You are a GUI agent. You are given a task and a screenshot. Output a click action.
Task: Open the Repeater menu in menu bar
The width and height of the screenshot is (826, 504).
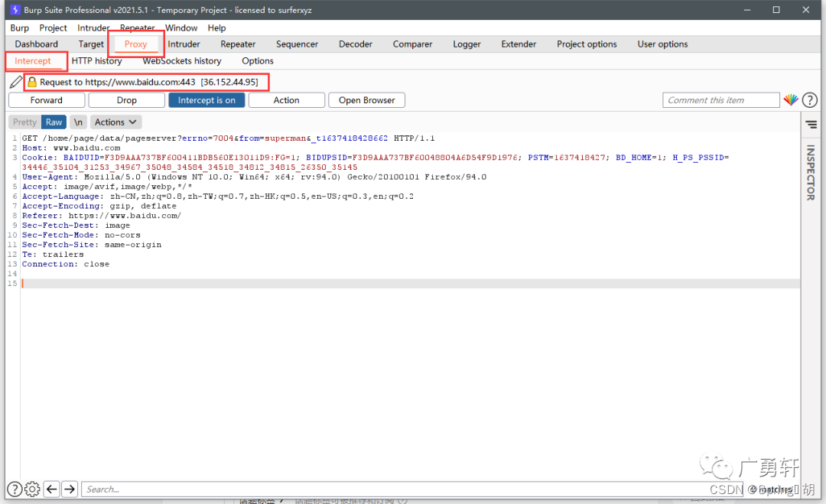click(x=137, y=28)
